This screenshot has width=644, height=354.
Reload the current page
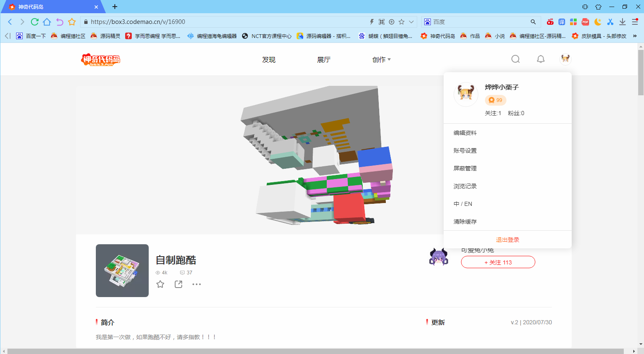pyautogui.click(x=35, y=22)
